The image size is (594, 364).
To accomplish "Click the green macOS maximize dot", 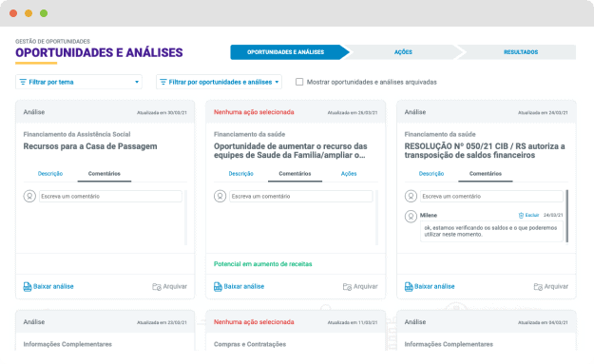I will coord(44,13).
